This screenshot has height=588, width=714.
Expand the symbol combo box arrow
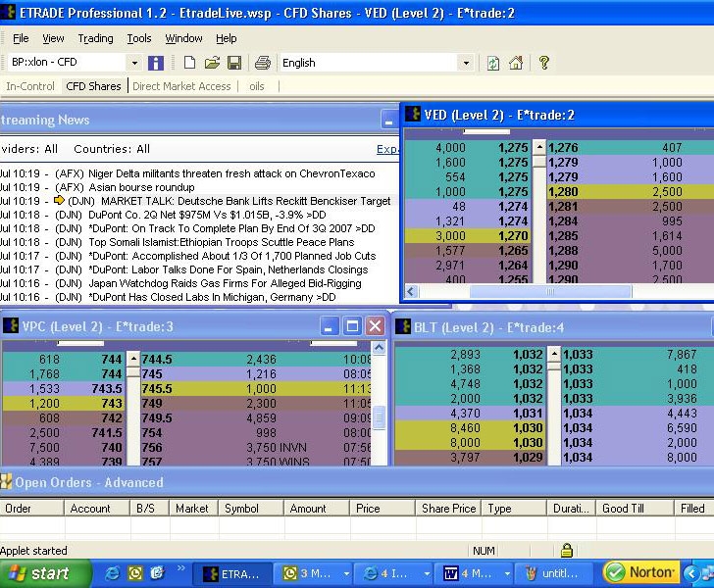click(134, 63)
